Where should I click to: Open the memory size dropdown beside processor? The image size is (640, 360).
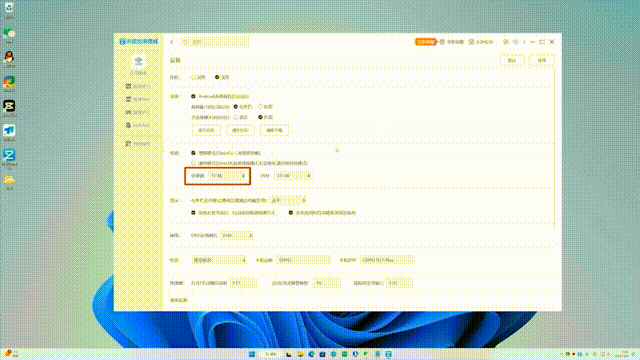tap(293, 176)
